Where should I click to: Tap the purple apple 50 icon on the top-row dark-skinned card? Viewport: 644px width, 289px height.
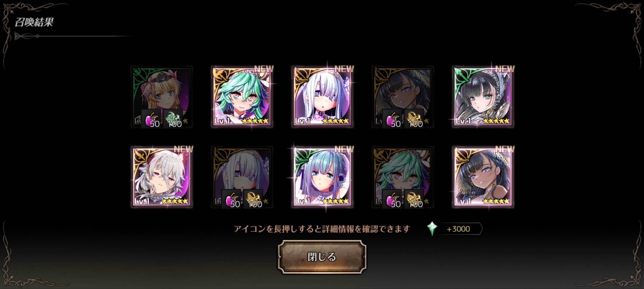click(x=392, y=119)
